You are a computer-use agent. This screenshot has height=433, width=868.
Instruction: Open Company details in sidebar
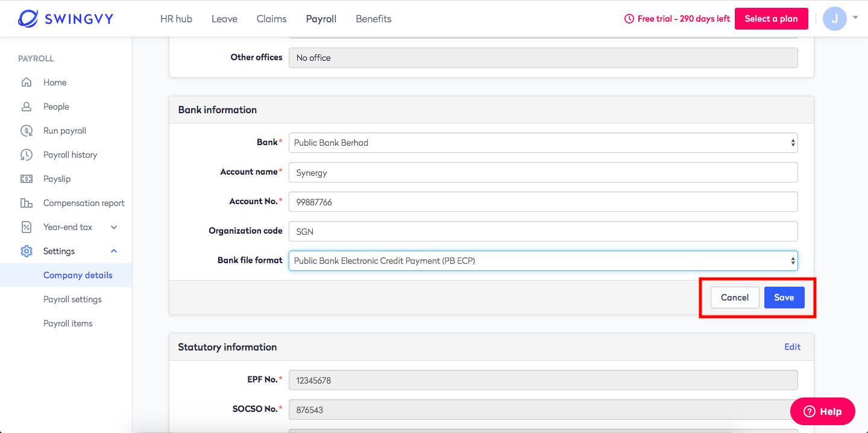(x=66, y=275)
